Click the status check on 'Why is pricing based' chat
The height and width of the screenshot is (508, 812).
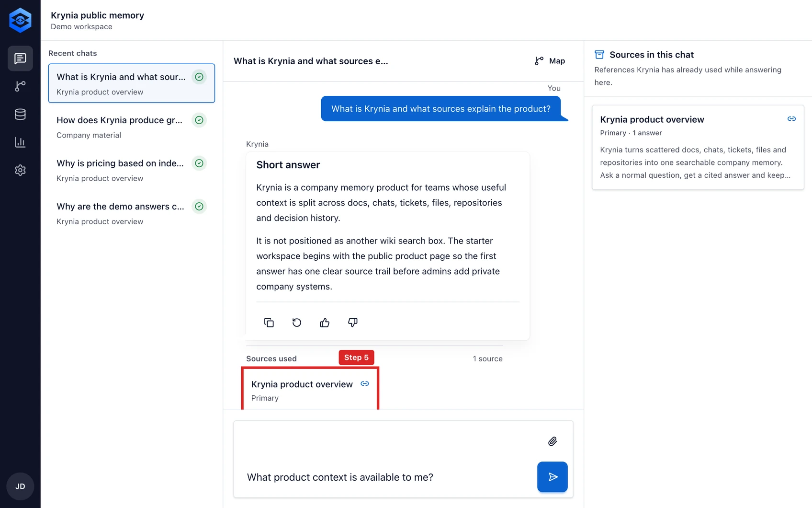point(199,163)
